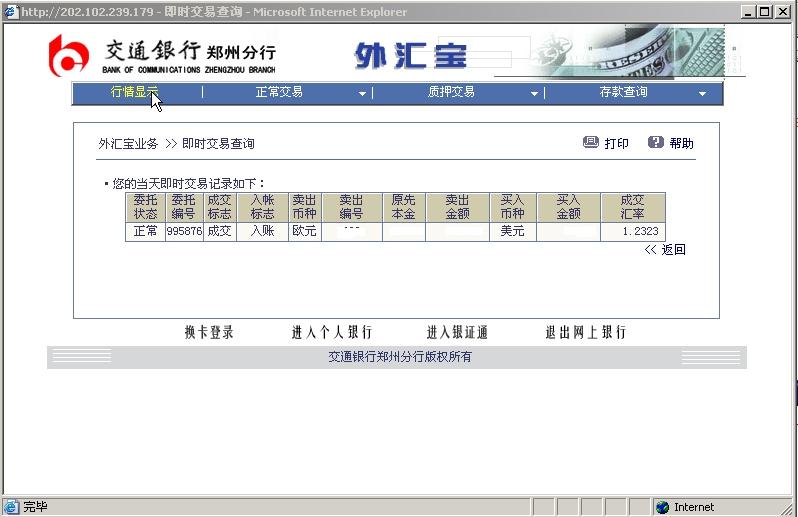Click the Internet zone globe icon
Screen dimensions: 798x517
point(663,507)
